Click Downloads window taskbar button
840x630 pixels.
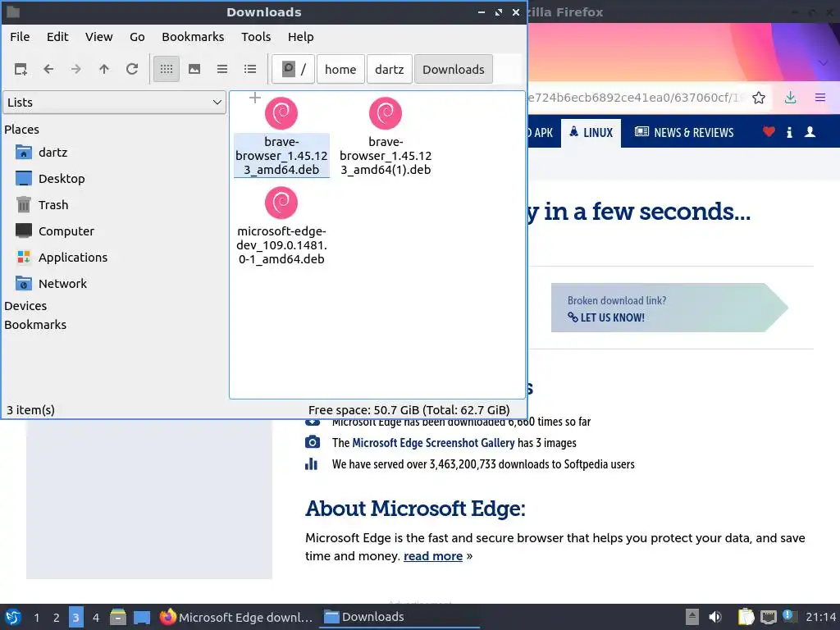tap(399, 617)
